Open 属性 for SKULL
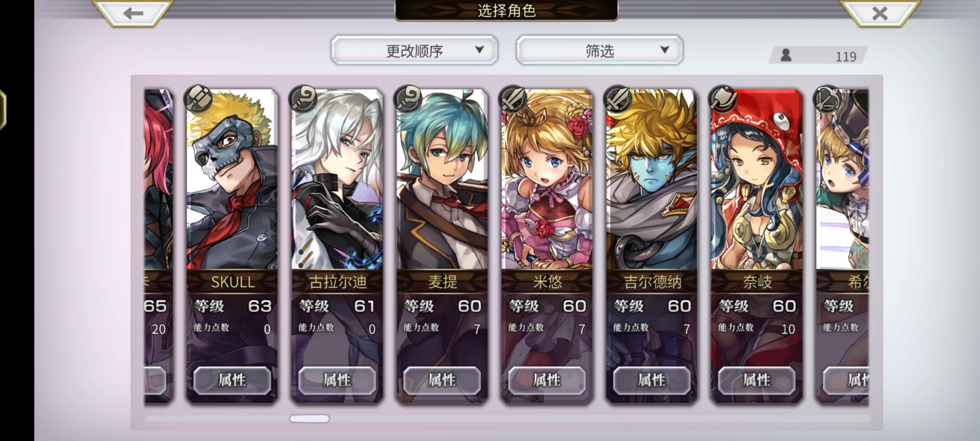980x441 pixels. pyautogui.click(x=232, y=381)
